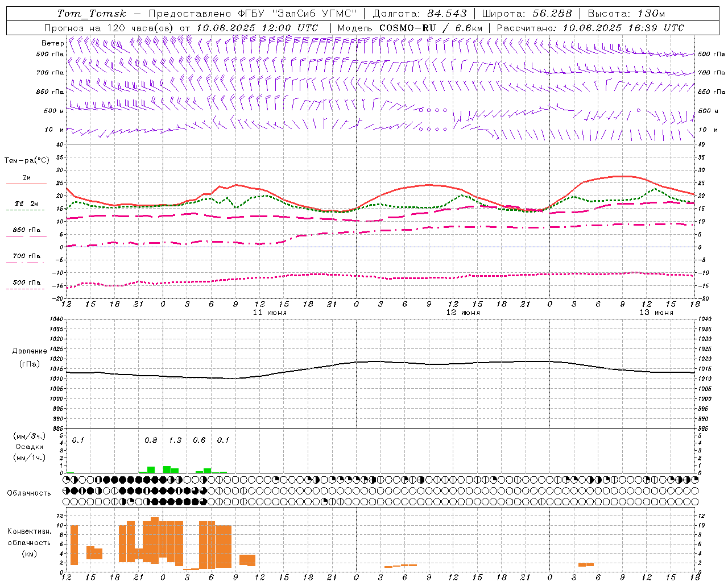
Task: Click the 850 гПа legend in temperature panel
Action: [x=27, y=230]
